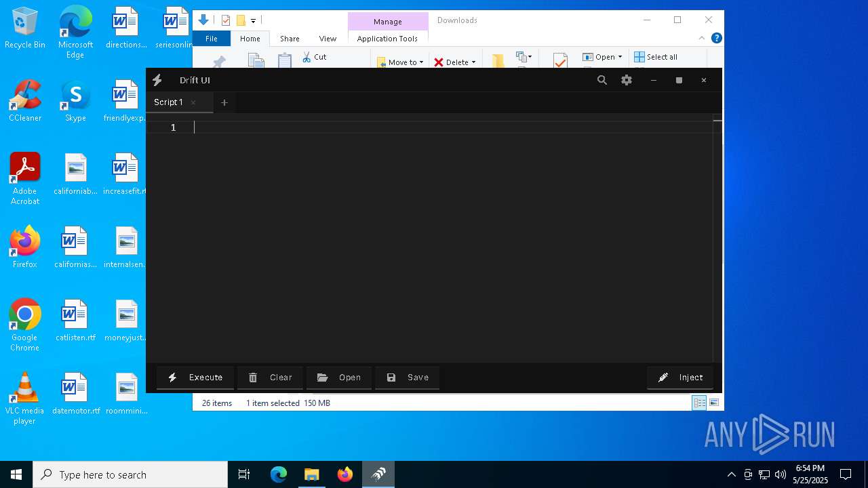This screenshot has width=868, height=488.
Task: Click the New folder quick access icon
Action: (241, 20)
